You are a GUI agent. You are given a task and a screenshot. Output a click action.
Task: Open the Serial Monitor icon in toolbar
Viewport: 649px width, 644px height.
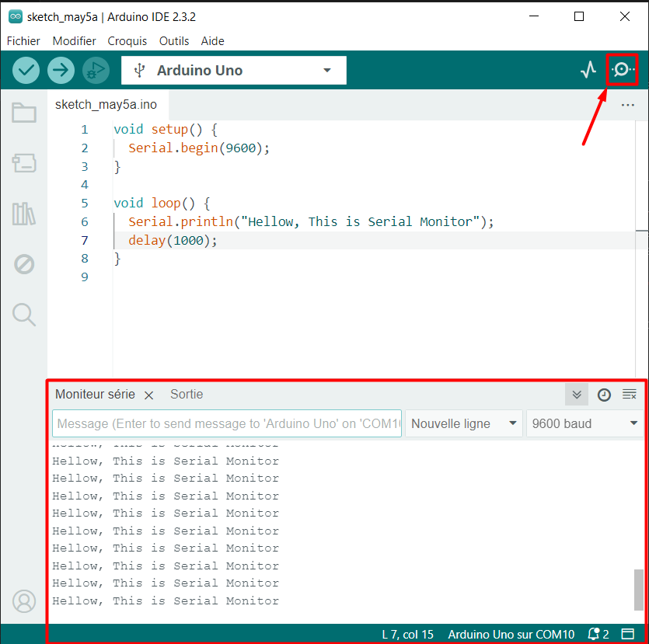click(x=622, y=69)
